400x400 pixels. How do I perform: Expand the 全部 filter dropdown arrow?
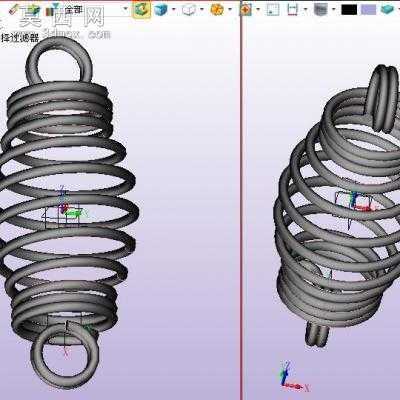(125, 9)
